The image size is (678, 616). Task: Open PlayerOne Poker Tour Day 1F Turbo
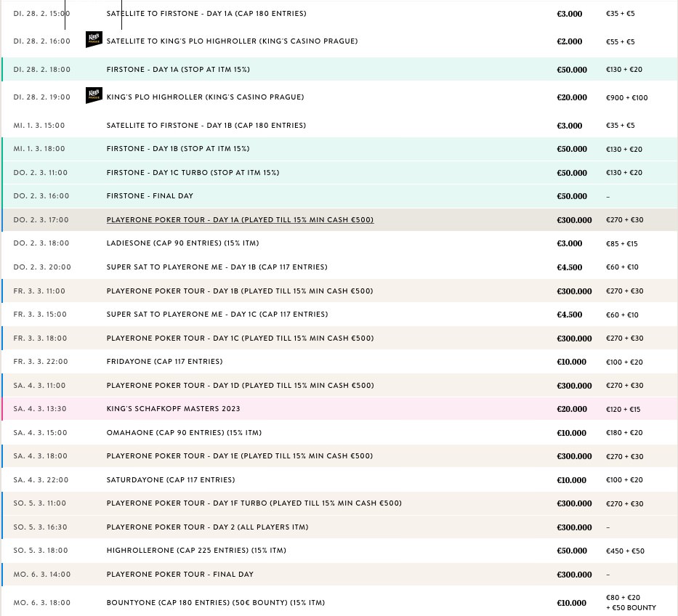pos(254,503)
